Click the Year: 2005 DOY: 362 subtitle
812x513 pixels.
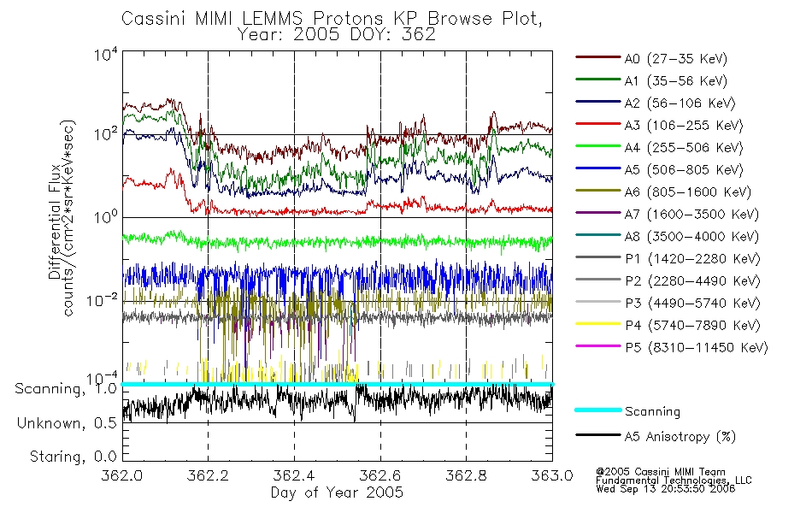click(x=337, y=35)
